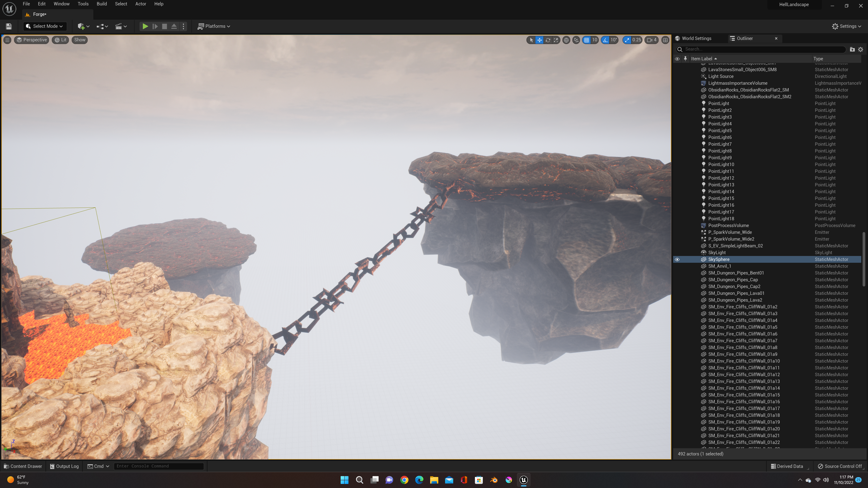
Task: Close the Outliner tab
Action: (776, 38)
